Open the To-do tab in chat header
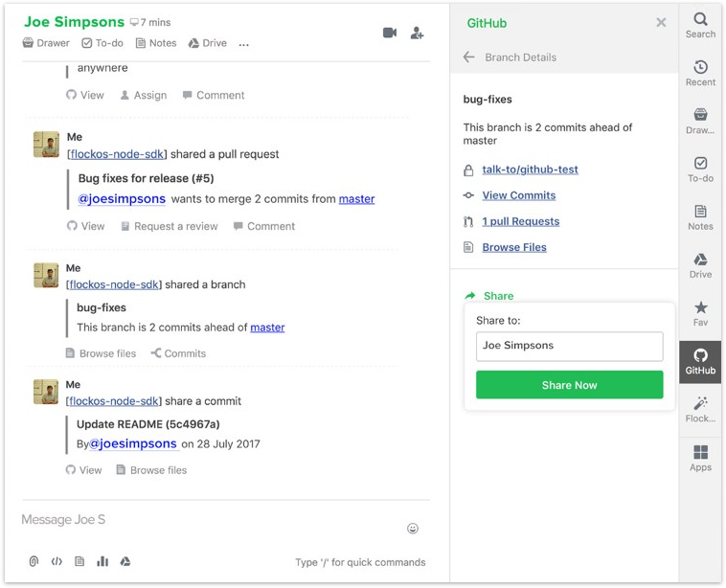Viewport: 726px width, 588px height. [x=102, y=43]
